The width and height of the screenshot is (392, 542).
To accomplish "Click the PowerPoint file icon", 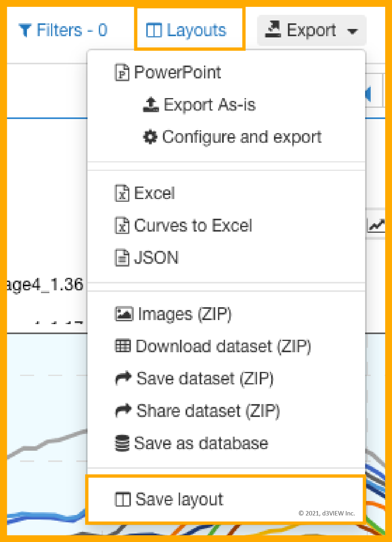I will pyautogui.click(x=122, y=72).
